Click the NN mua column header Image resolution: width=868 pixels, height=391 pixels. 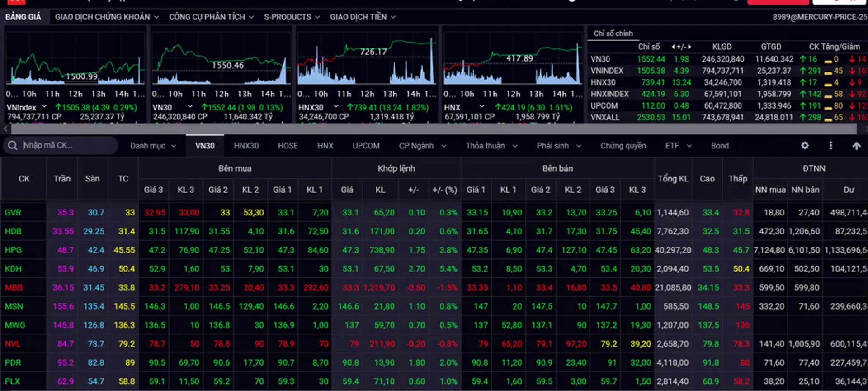(x=770, y=190)
